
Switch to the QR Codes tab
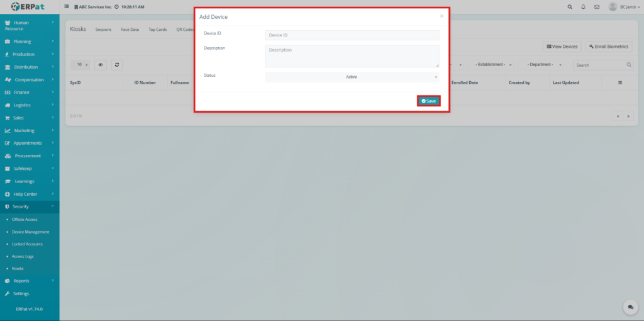[x=184, y=30]
